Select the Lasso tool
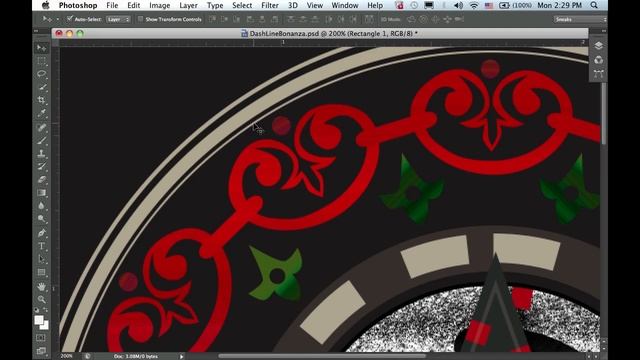Viewport: 640px width, 360px height. (x=42, y=74)
